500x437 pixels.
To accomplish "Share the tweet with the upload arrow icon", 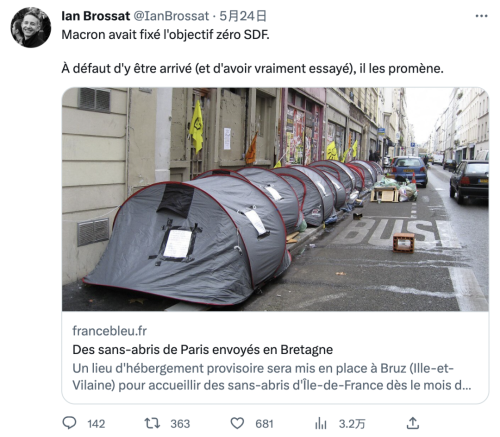I will [413, 423].
